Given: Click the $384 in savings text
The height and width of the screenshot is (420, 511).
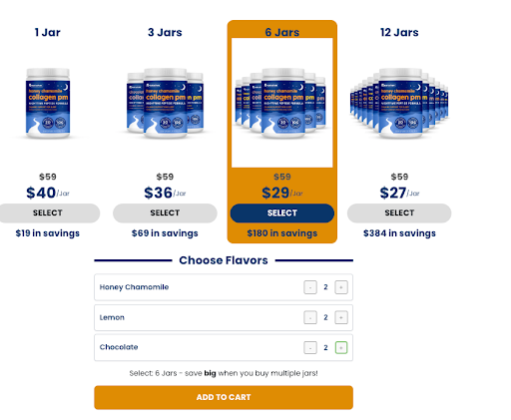Looking at the screenshot, I should 399,233.
